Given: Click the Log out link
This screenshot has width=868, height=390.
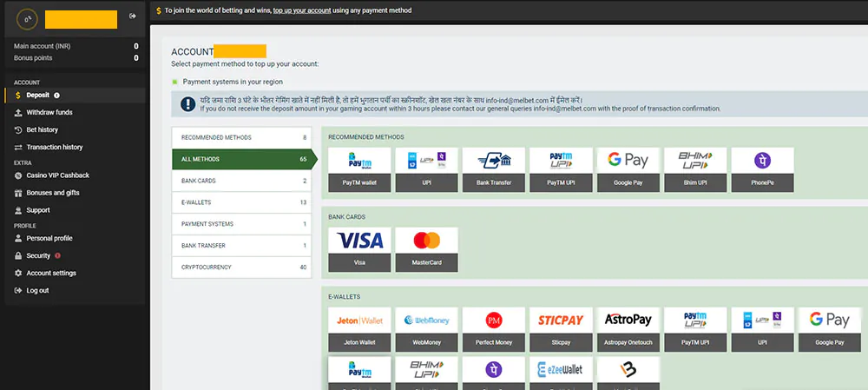Looking at the screenshot, I should (x=37, y=290).
